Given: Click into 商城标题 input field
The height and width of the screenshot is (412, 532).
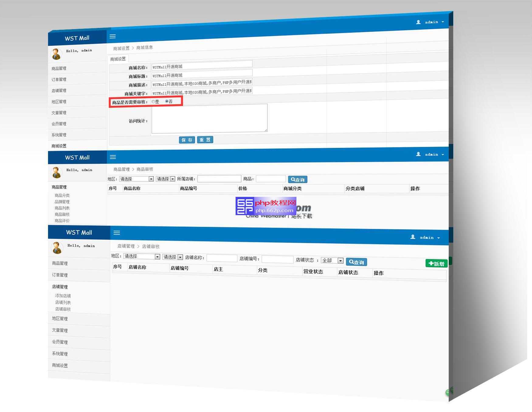Looking at the screenshot, I should tap(202, 74).
